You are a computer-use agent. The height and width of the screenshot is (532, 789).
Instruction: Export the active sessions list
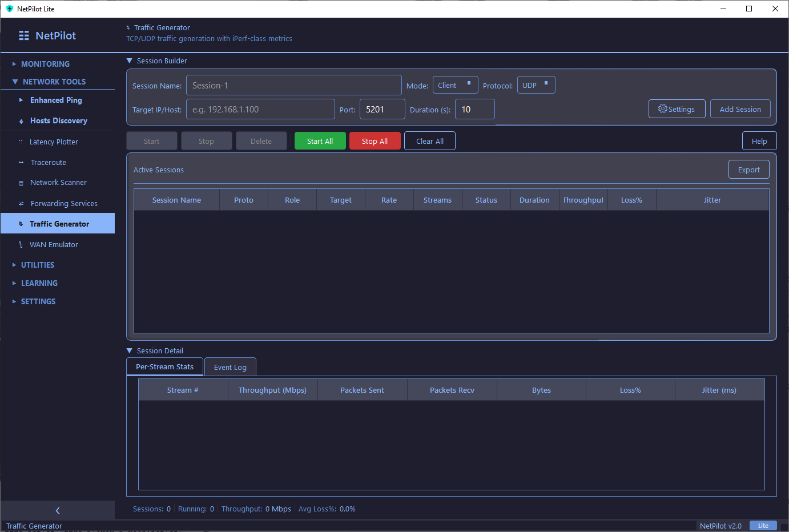point(748,169)
